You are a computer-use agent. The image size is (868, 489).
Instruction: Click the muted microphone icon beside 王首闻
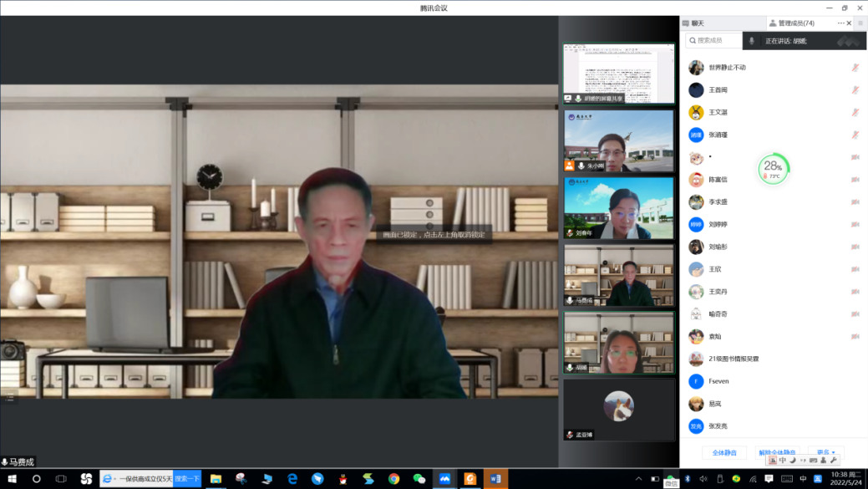click(855, 89)
